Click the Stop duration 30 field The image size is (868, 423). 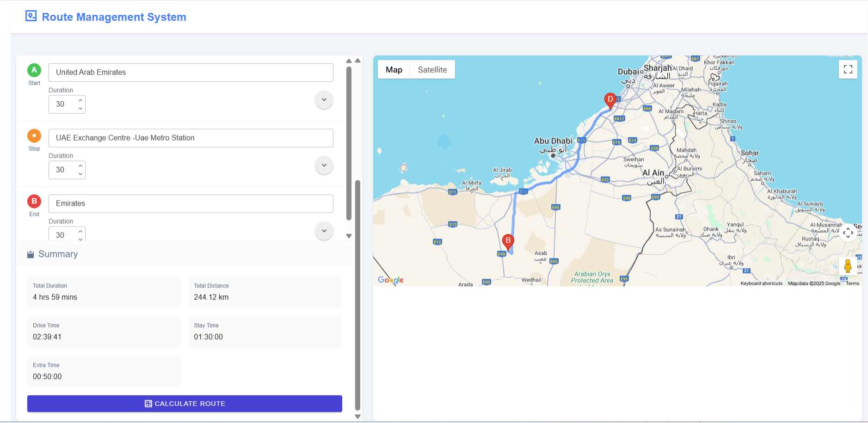point(67,170)
